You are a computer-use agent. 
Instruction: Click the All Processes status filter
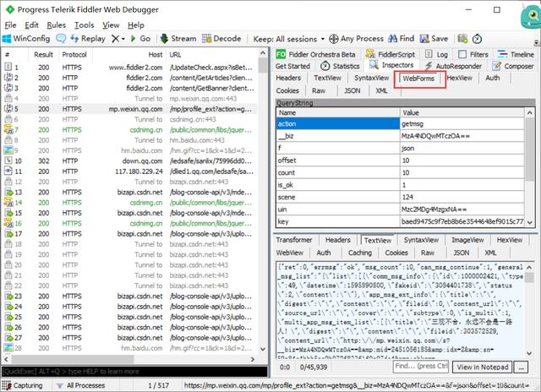pos(81,385)
